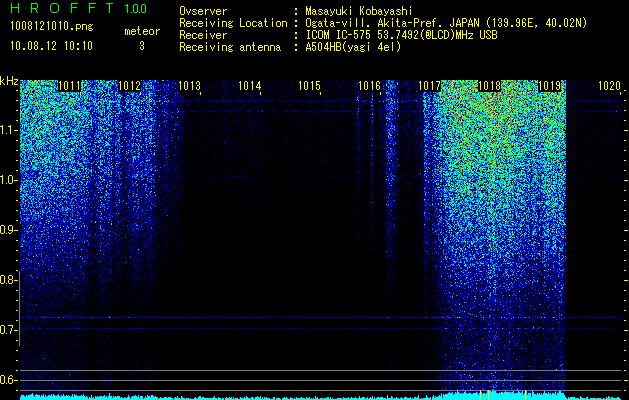This screenshot has width=629, height=400.
Task: Click the meteor count value 3
Action: tap(142, 46)
